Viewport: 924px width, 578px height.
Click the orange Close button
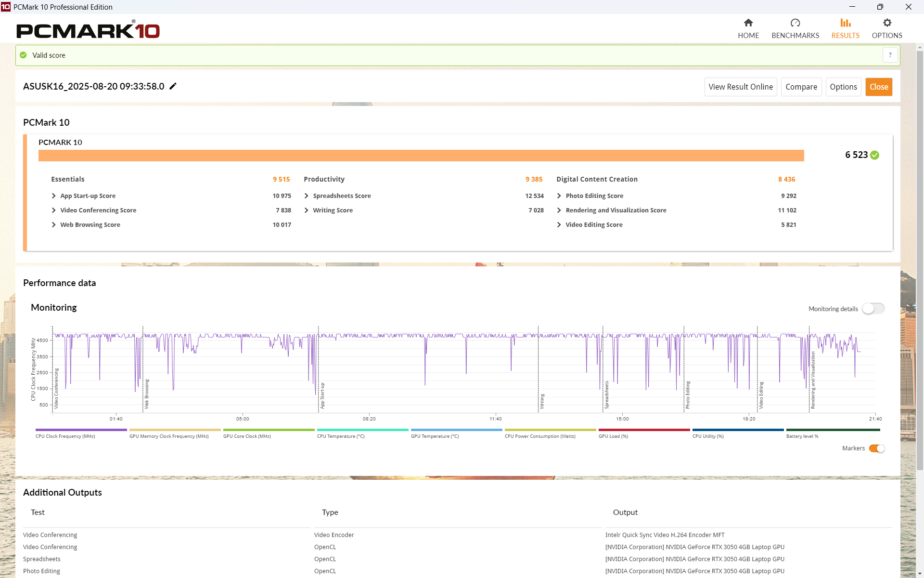[878, 87]
